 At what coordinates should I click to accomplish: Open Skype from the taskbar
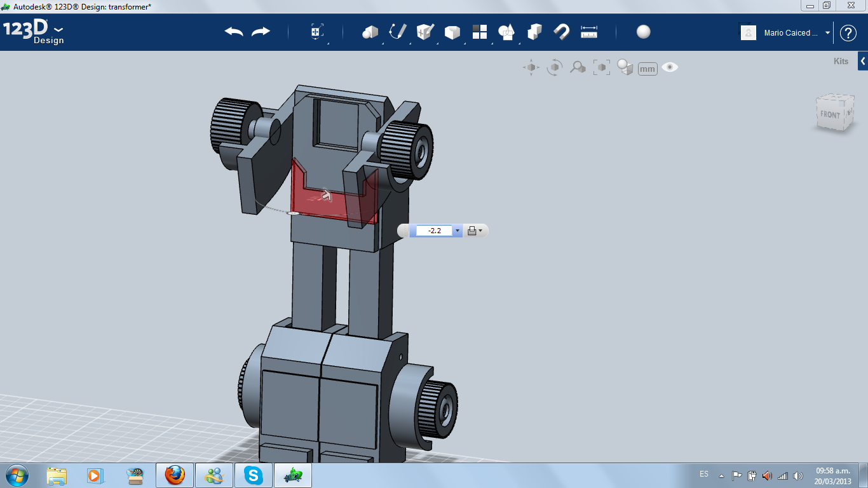(253, 475)
